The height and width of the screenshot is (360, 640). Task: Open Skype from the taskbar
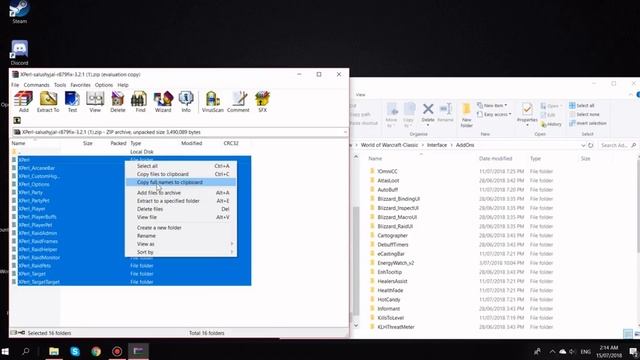[75, 351]
